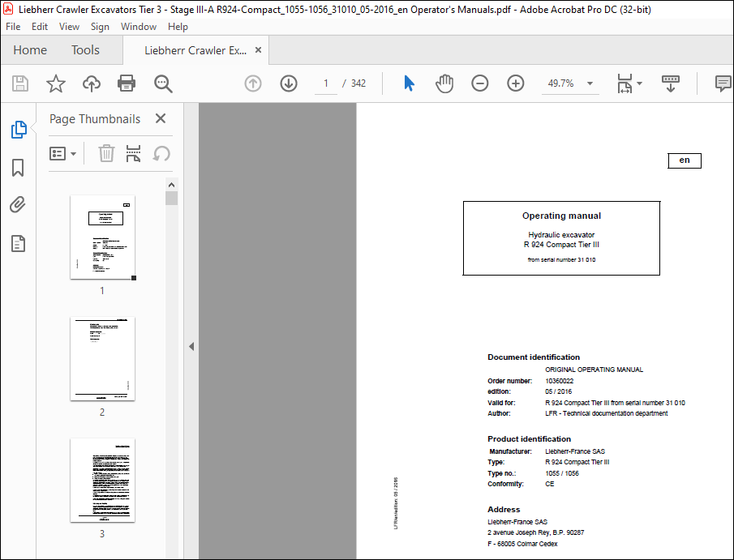Go to the next page arrow

(x=289, y=83)
